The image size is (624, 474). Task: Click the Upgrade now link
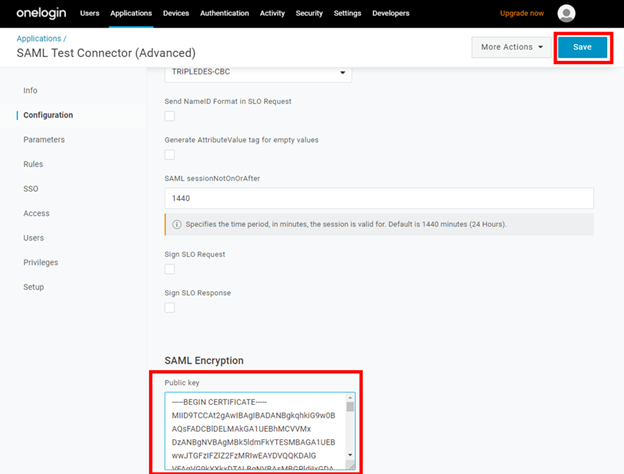[x=523, y=13]
